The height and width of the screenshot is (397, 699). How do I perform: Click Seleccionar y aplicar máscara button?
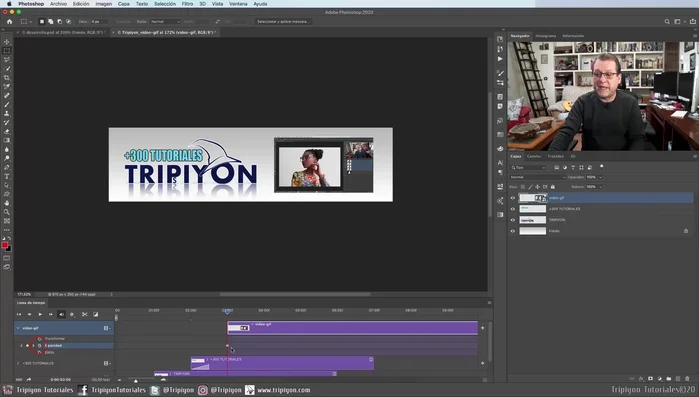[x=283, y=21]
